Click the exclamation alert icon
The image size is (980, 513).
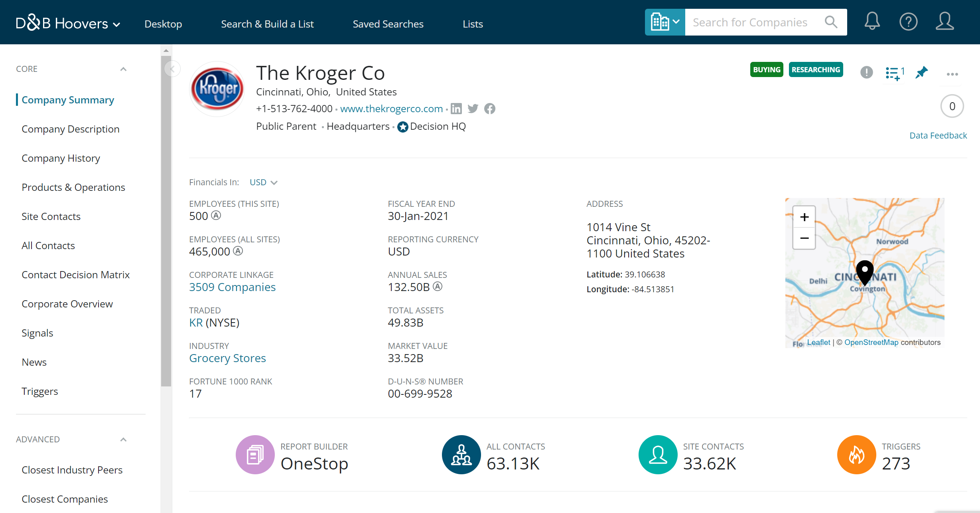pyautogui.click(x=866, y=72)
